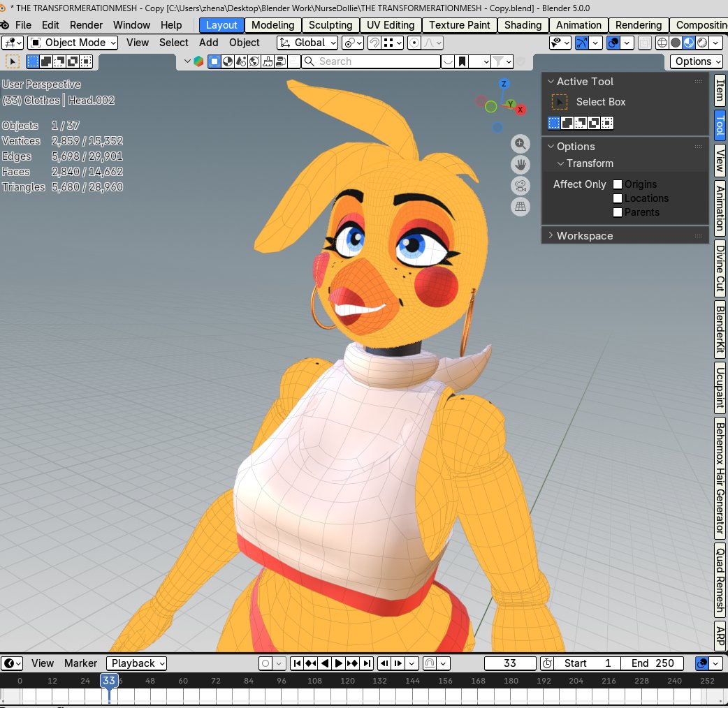
Task: Open the Playback dropdown in the timeline
Action: pos(136,663)
